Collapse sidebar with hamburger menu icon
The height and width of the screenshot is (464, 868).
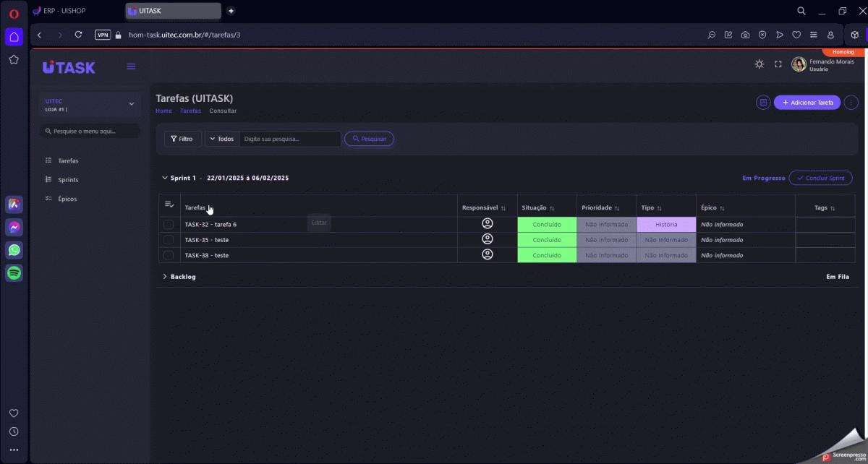point(131,66)
